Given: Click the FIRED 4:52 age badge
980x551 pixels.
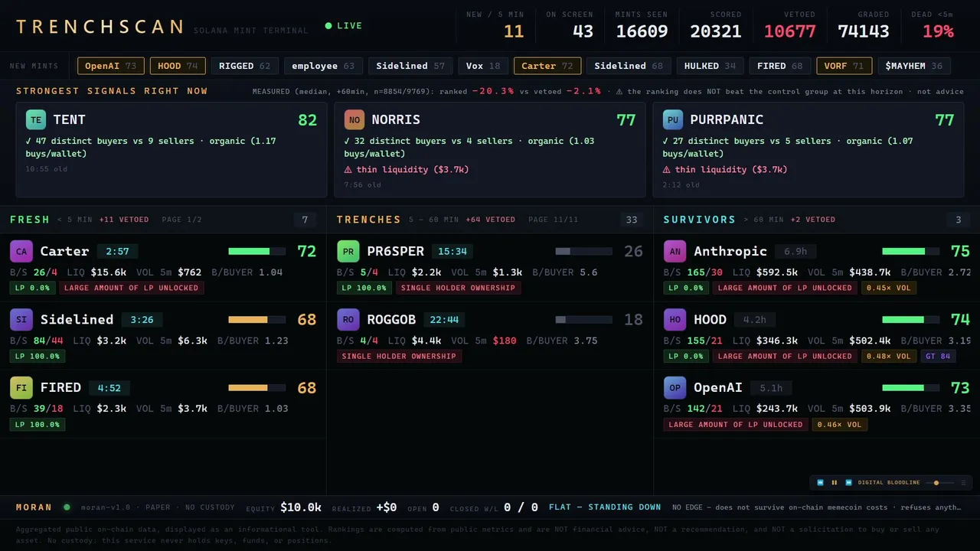Looking at the screenshot, I should pyautogui.click(x=109, y=387).
